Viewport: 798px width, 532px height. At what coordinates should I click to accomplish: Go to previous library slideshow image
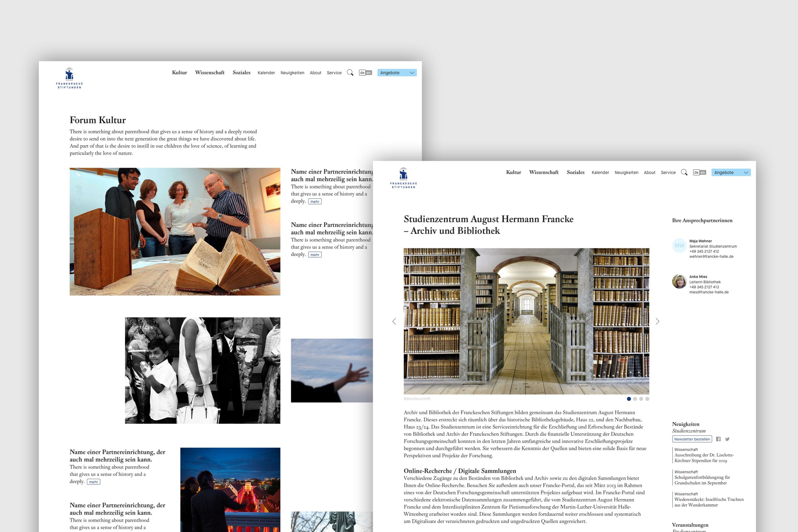coord(394,321)
